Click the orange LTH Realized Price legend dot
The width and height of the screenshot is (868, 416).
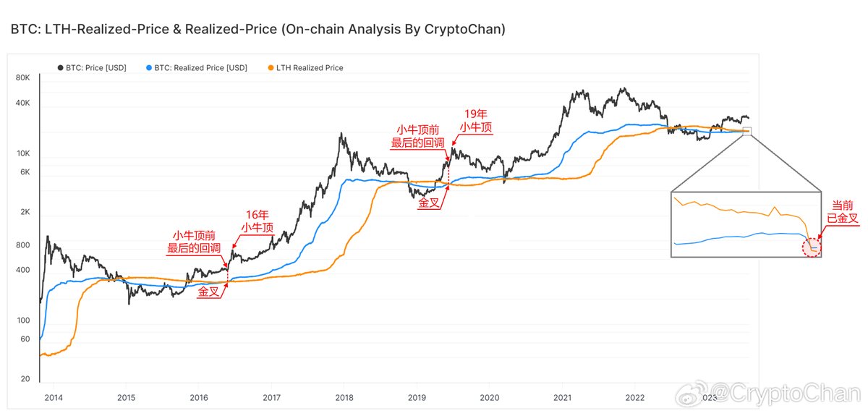tap(271, 68)
